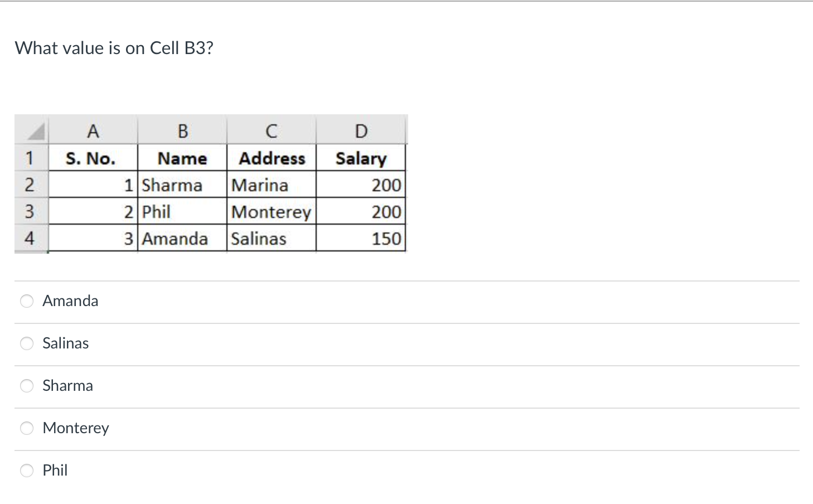Click row number 3 in the spreadsheet image
The image size is (813, 504).
(x=31, y=212)
